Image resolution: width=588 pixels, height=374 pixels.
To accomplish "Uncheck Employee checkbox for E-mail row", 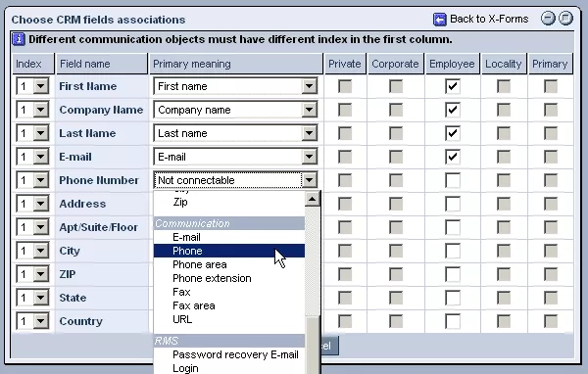I will (453, 157).
